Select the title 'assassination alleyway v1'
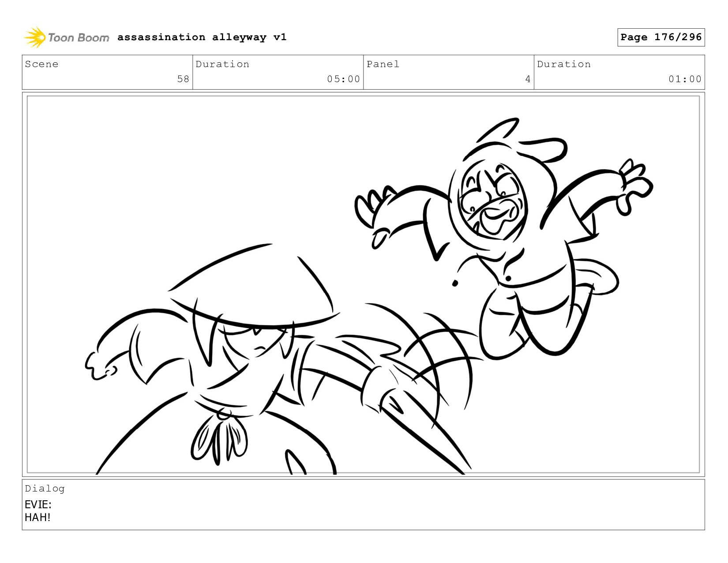 tap(202, 37)
